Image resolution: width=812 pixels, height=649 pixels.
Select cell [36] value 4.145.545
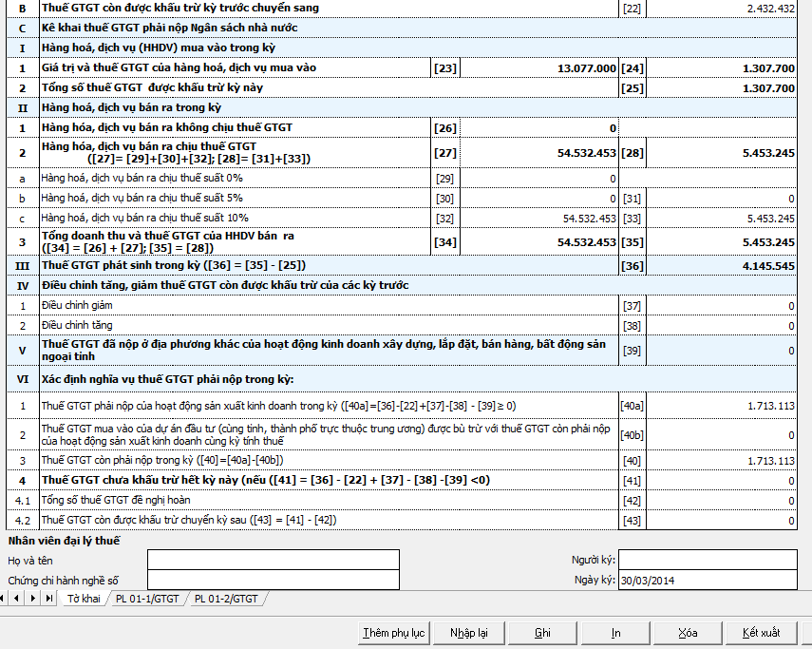[x=722, y=266]
